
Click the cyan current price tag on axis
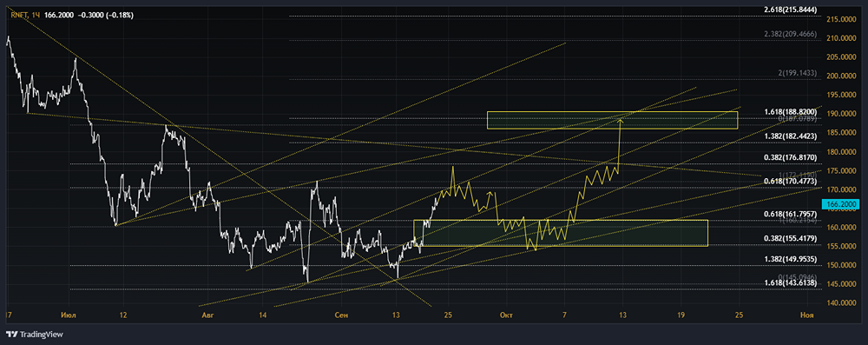(842, 205)
